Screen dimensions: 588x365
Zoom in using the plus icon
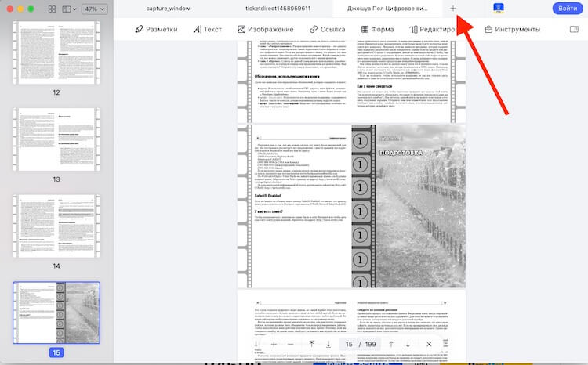[x=274, y=344]
